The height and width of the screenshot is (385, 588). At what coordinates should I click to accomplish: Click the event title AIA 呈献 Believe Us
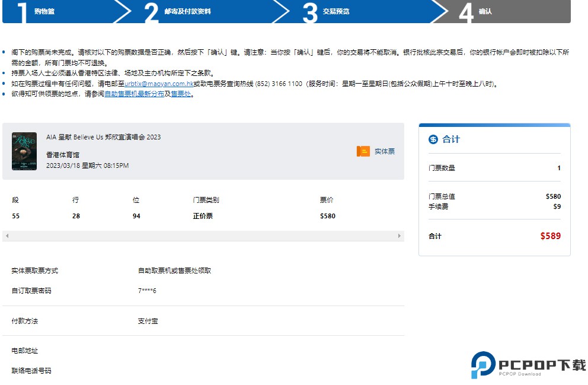(x=103, y=137)
